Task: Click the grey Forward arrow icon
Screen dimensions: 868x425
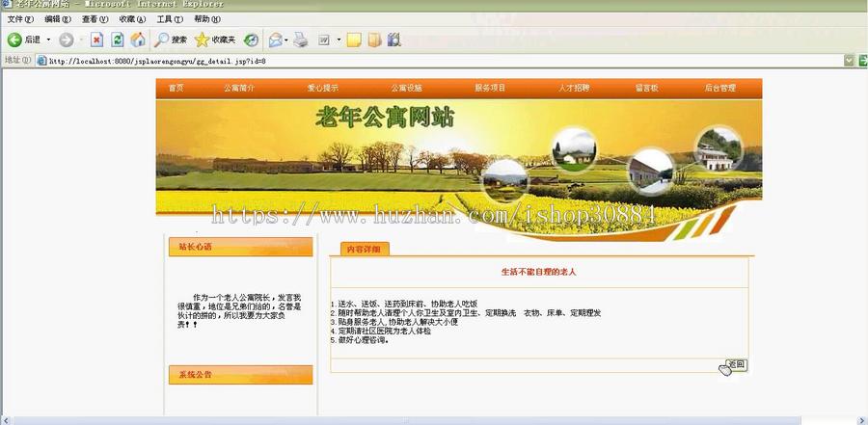Action: point(66,40)
